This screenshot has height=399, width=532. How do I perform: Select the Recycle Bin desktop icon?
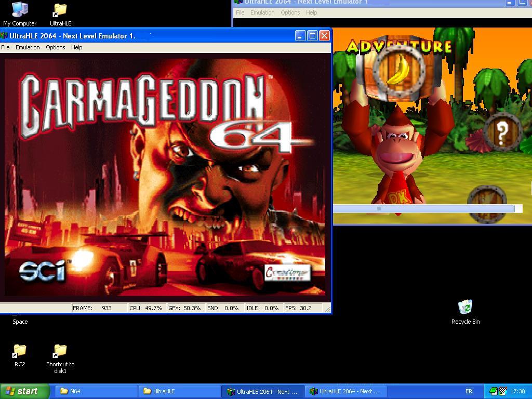(x=465, y=312)
